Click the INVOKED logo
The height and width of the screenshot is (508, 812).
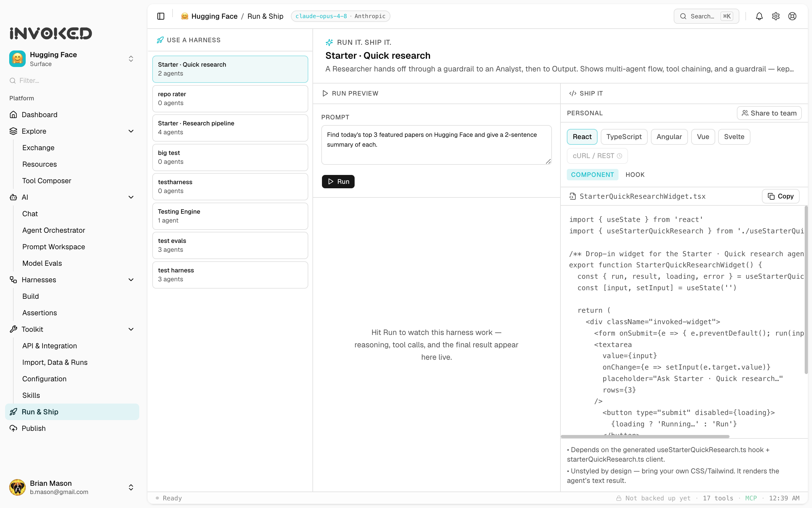(x=51, y=33)
